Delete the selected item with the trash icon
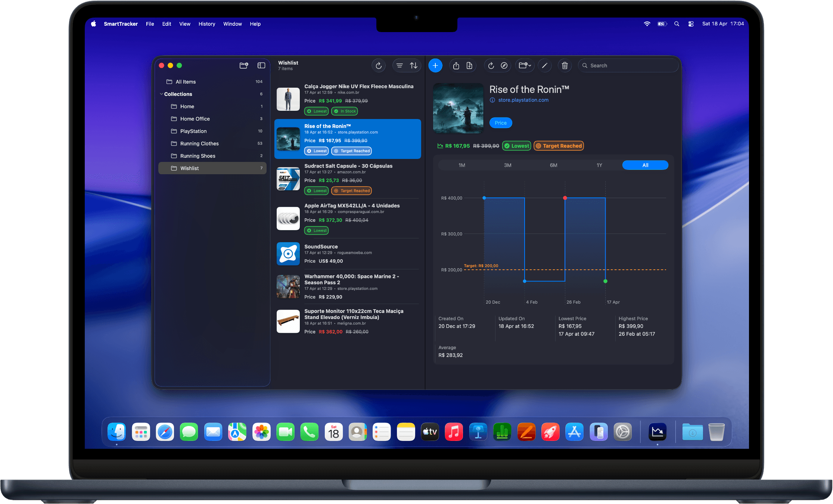The height and width of the screenshot is (504, 833). [565, 66]
